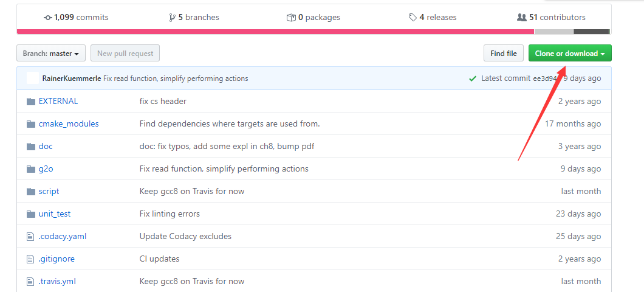This screenshot has height=292, width=644.
Task: Open the Branch: master dropdown
Action: pyautogui.click(x=51, y=54)
